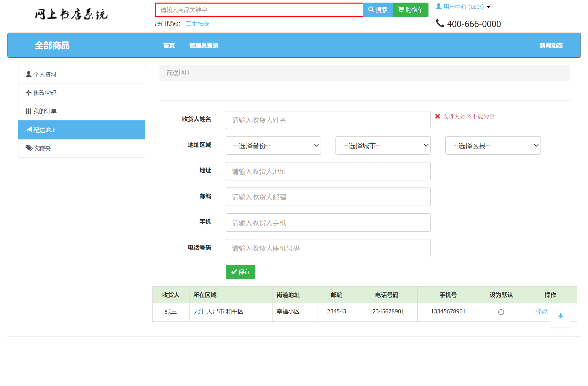Click the magnifier search icon

coord(371,10)
